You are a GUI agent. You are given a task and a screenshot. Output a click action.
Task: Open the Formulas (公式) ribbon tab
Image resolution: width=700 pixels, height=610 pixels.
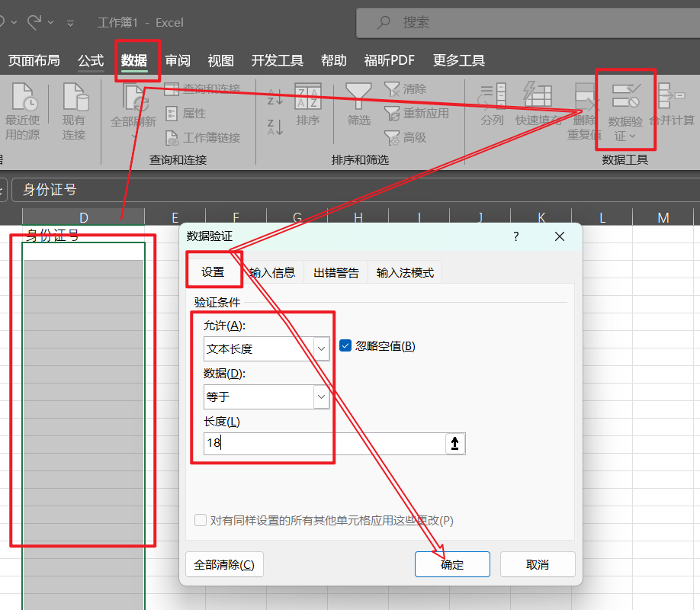91,60
